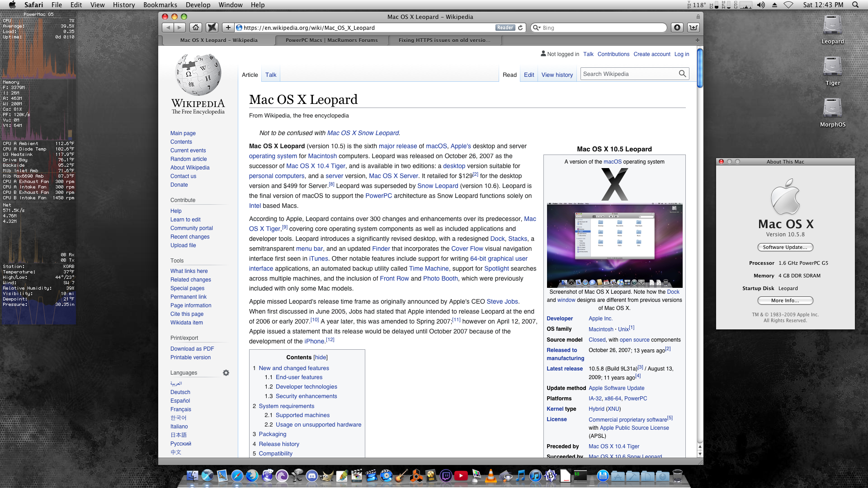Click Software Update button in About This Mac

pos(785,247)
